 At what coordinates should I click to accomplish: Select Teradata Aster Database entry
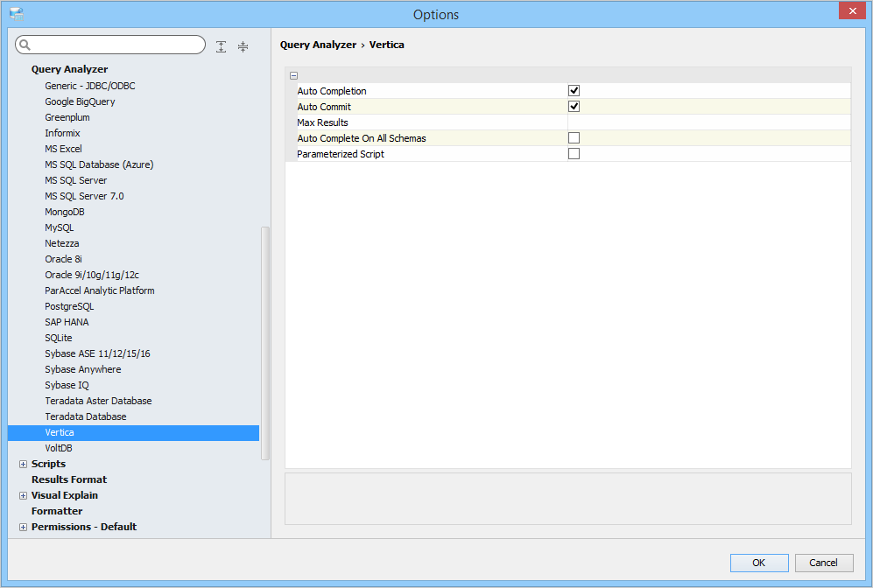coord(99,401)
